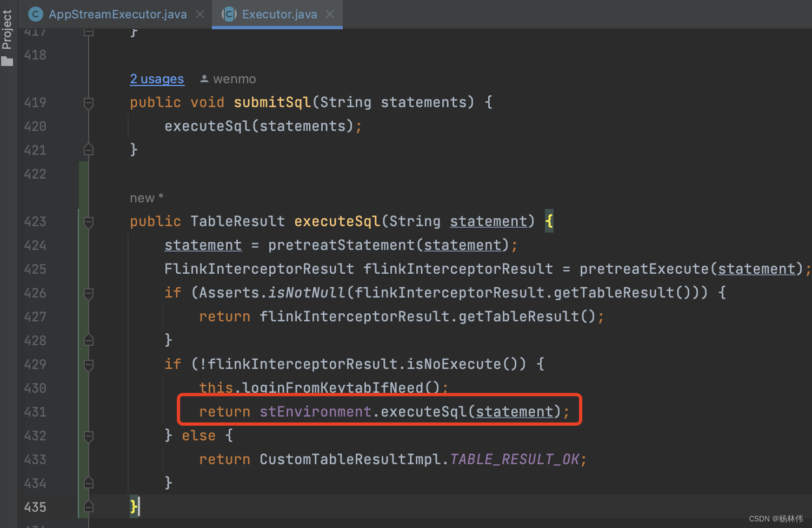Collapse the if block at line 429
The image size is (812, 528).
pos(89,365)
